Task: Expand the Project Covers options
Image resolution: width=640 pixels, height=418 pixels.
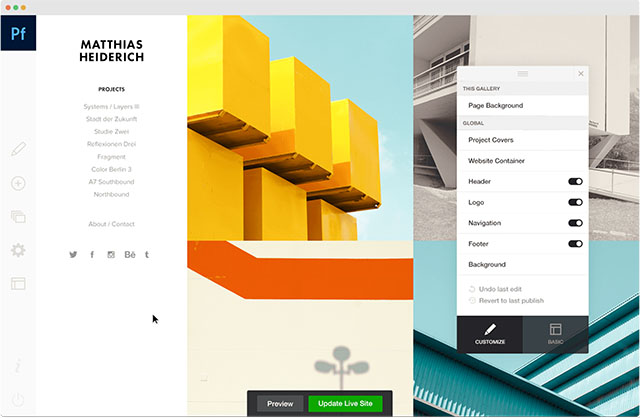Action: (x=522, y=140)
